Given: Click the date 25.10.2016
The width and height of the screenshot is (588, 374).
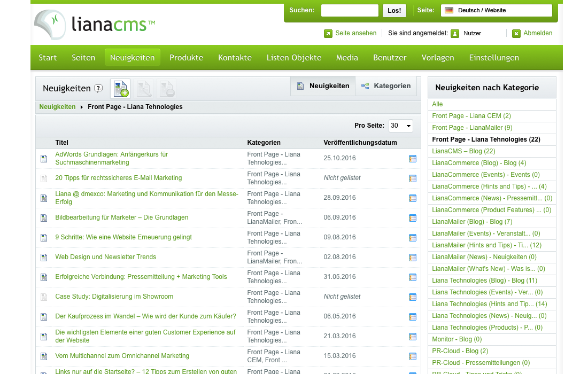Looking at the screenshot, I should coord(339,158).
